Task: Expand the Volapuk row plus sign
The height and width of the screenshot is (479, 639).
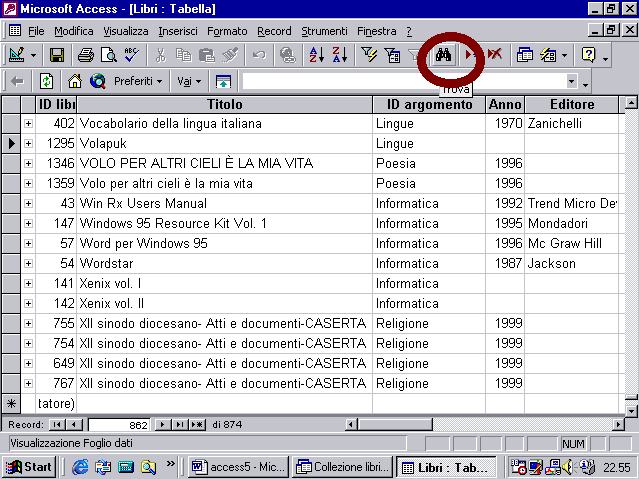Action: pyautogui.click(x=28, y=143)
